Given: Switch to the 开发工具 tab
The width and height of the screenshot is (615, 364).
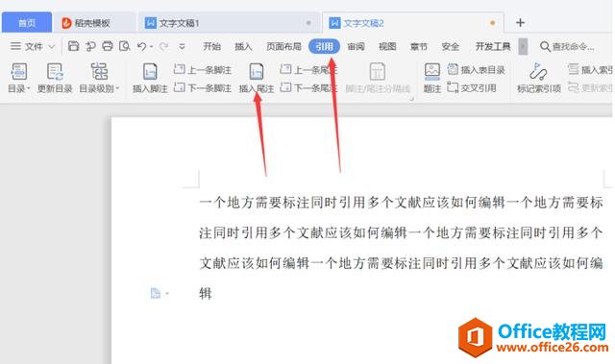Looking at the screenshot, I should (493, 47).
